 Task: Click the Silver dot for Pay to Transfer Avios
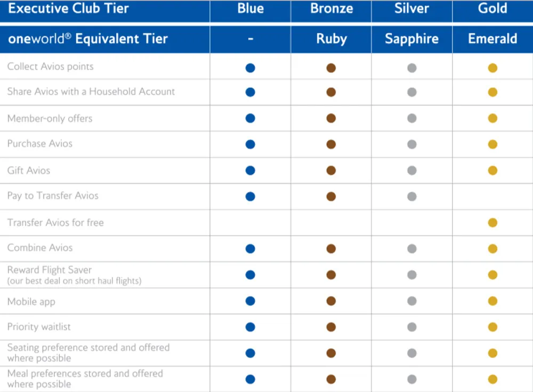pos(411,197)
